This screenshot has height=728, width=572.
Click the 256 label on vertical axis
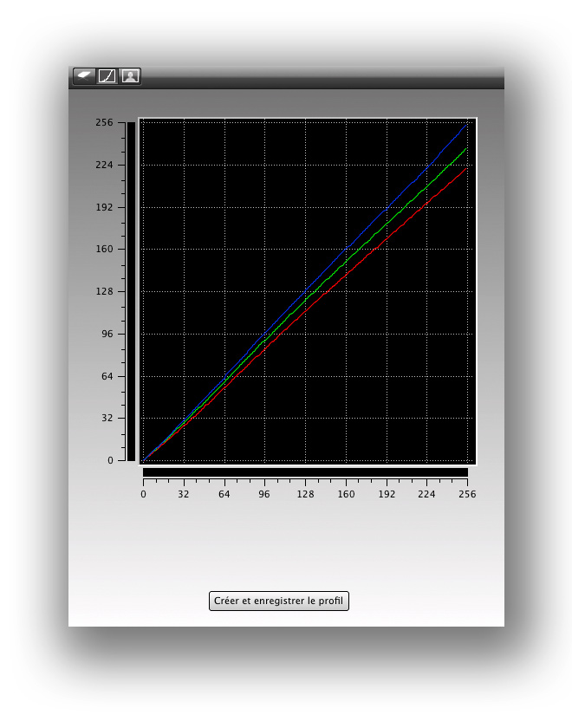[x=104, y=122]
